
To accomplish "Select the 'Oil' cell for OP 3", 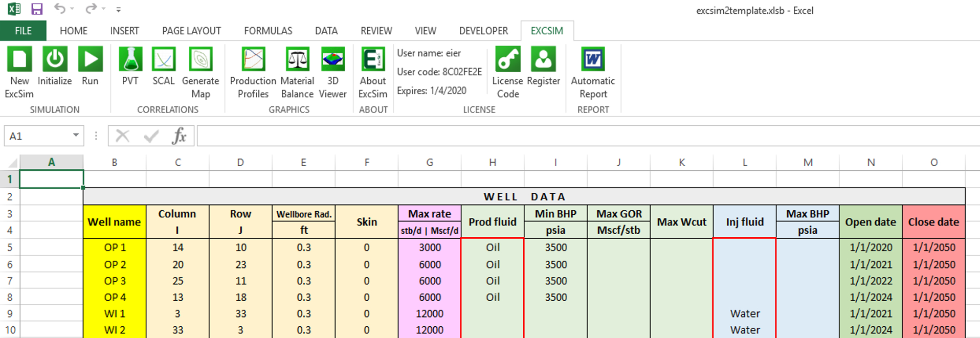I will 493,281.
